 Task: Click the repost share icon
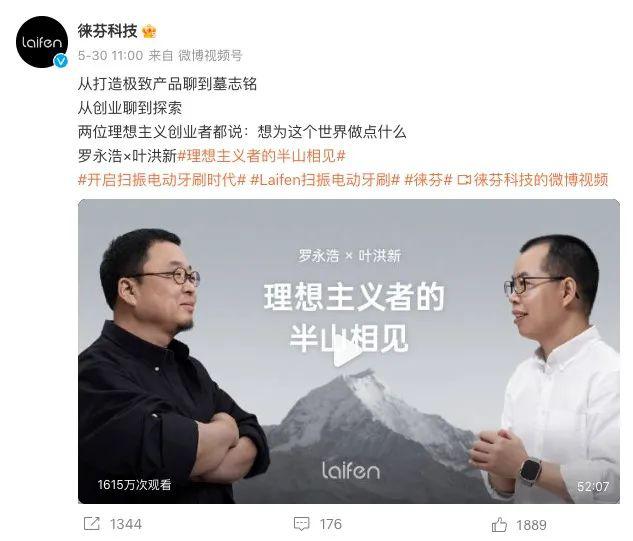[x=91, y=524]
